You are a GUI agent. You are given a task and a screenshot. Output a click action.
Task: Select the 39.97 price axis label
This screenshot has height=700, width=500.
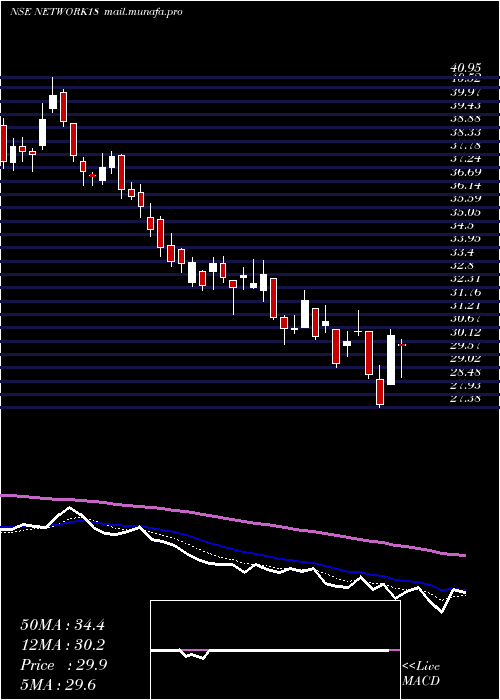coord(465,92)
